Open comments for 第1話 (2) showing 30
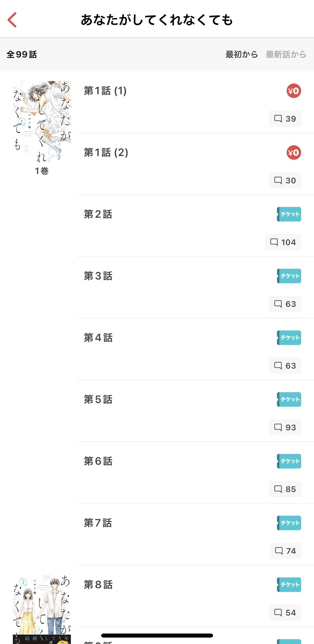This screenshot has width=314, height=644. click(x=285, y=180)
